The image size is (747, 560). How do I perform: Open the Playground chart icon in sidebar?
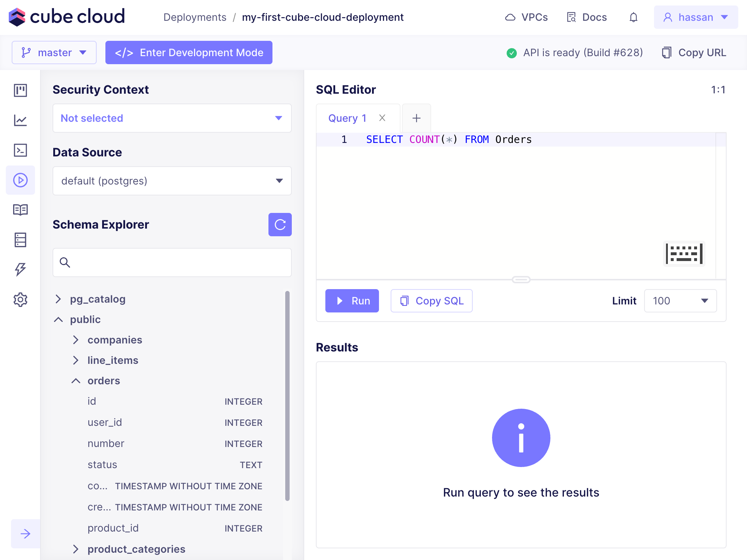[20, 120]
